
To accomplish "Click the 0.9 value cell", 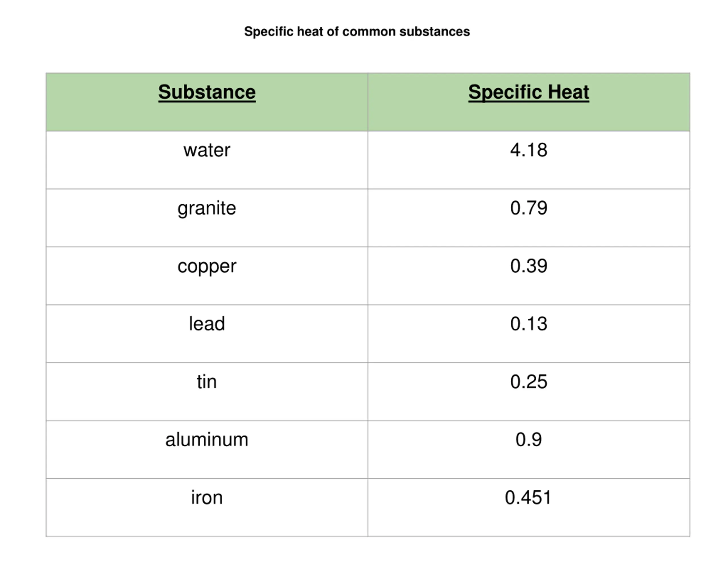I will click(529, 450).
